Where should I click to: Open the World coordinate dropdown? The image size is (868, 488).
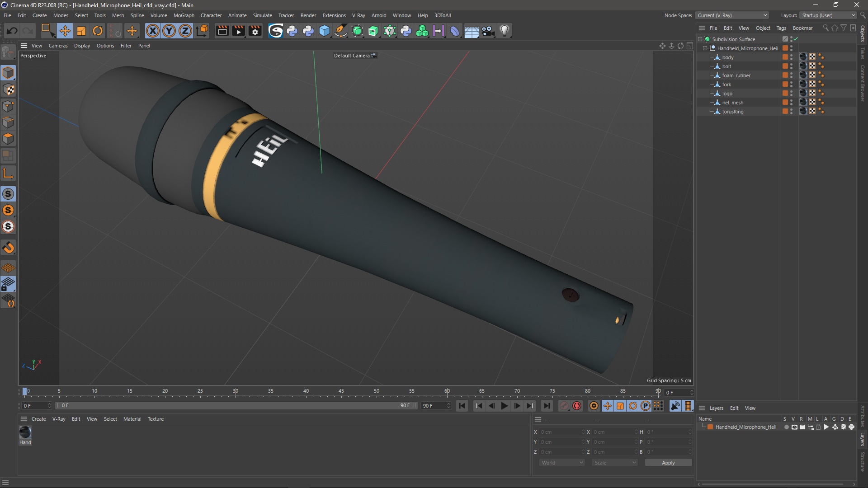tap(561, 463)
